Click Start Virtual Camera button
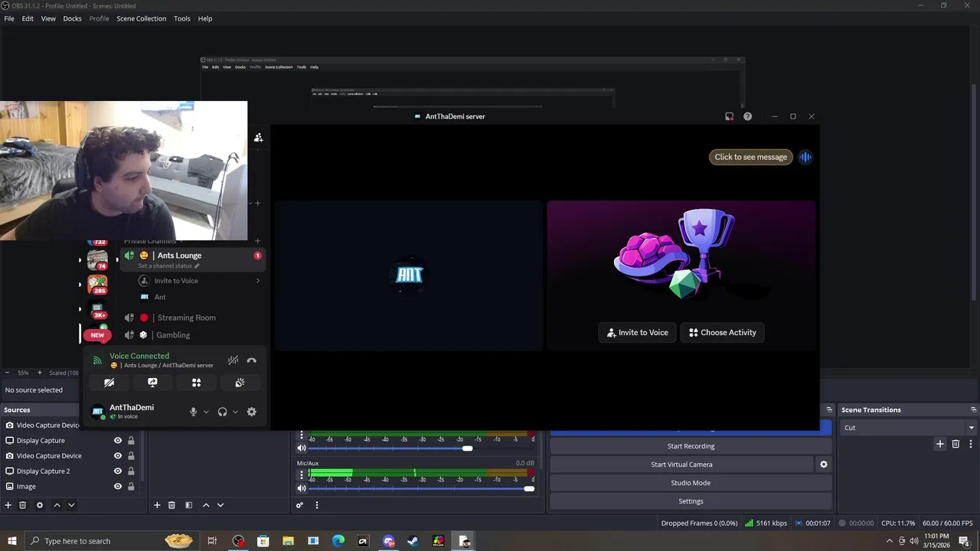This screenshot has width=980, height=551. [x=681, y=465]
